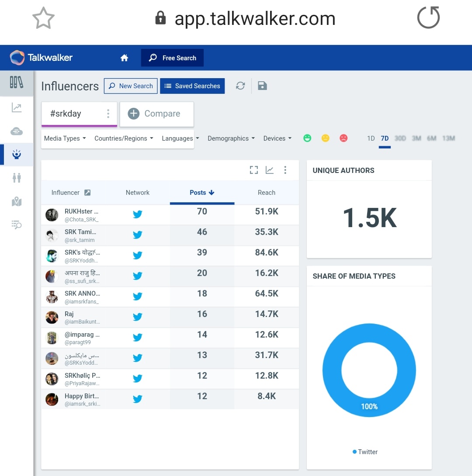Expand influencer table to fullscreen

tap(254, 170)
